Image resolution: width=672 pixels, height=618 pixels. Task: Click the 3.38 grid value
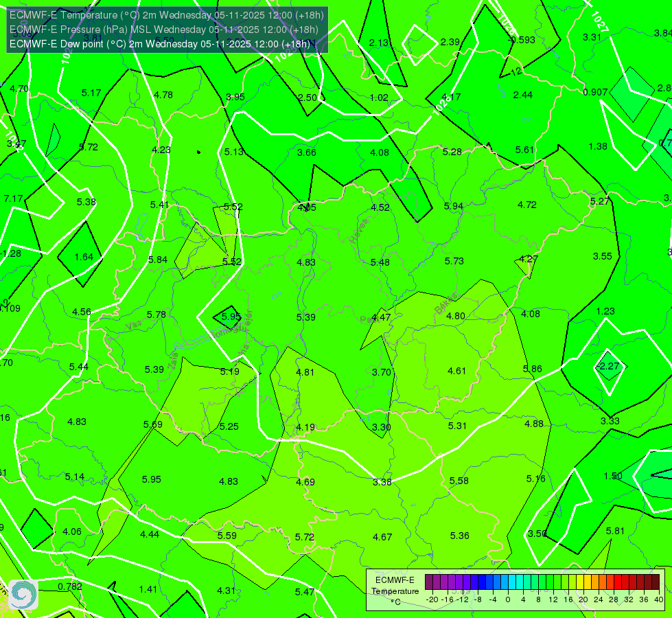click(382, 482)
